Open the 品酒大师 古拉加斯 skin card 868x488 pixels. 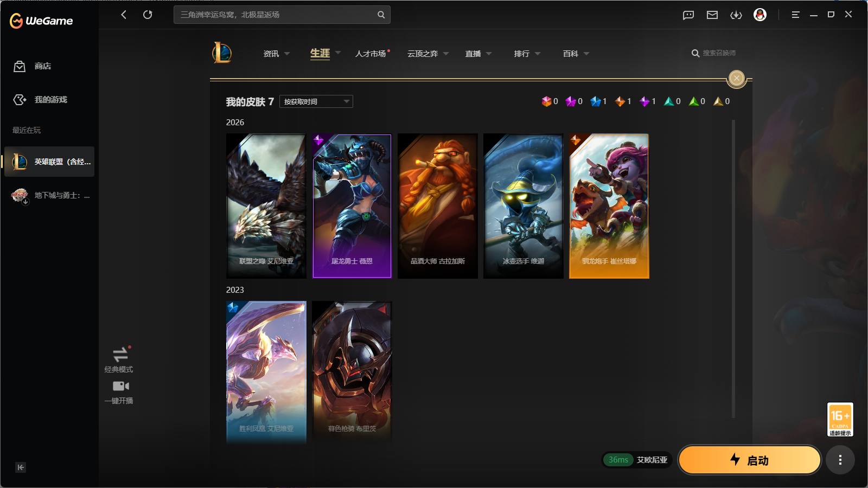coord(438,206)
